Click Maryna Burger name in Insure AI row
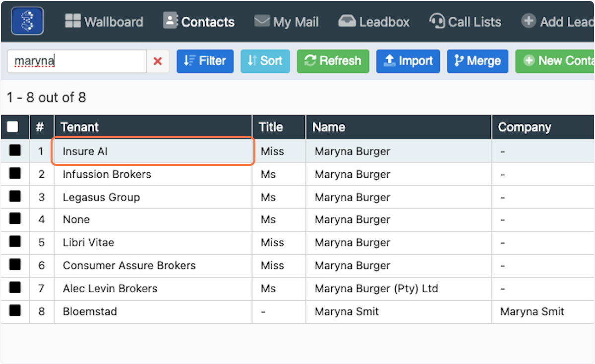This screenshot has height=364, width=595. (353, 152)
